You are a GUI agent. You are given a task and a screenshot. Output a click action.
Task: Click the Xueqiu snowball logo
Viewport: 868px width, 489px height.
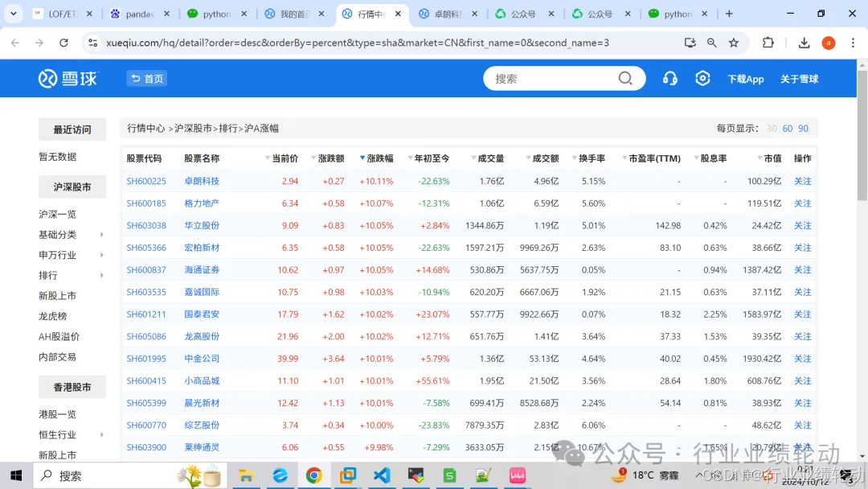[68, 79]
